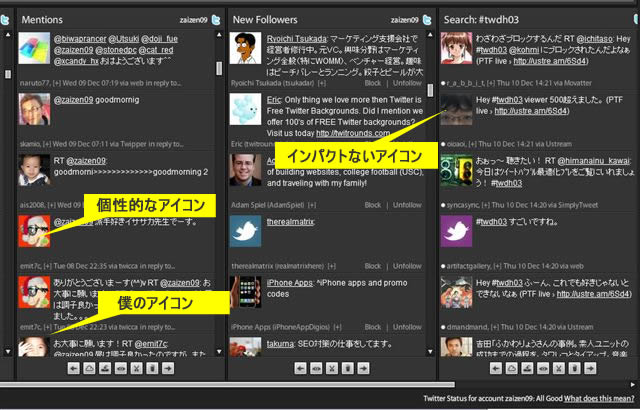Open the filter tool under the Search #twdh03 column

(x=527, y=368)
